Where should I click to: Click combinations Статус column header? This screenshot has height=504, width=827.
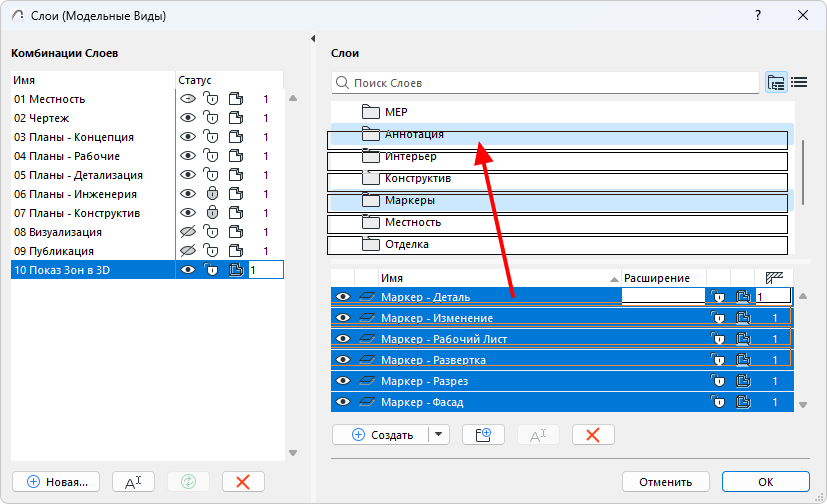[229, 80]
